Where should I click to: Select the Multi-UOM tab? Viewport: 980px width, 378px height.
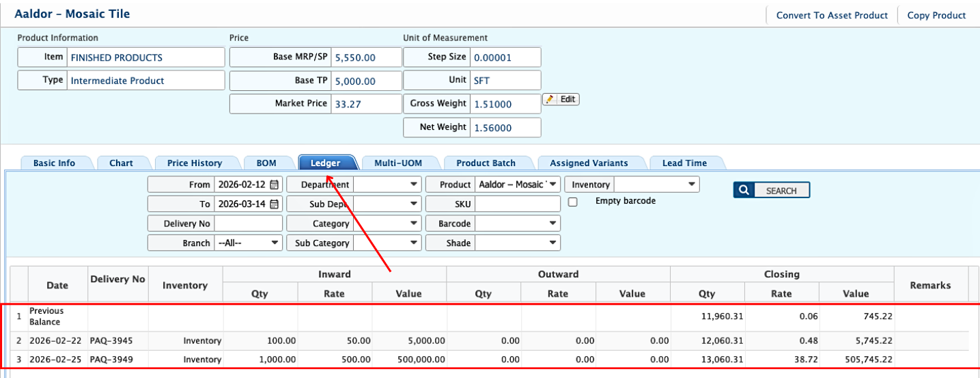click(398, 163)
